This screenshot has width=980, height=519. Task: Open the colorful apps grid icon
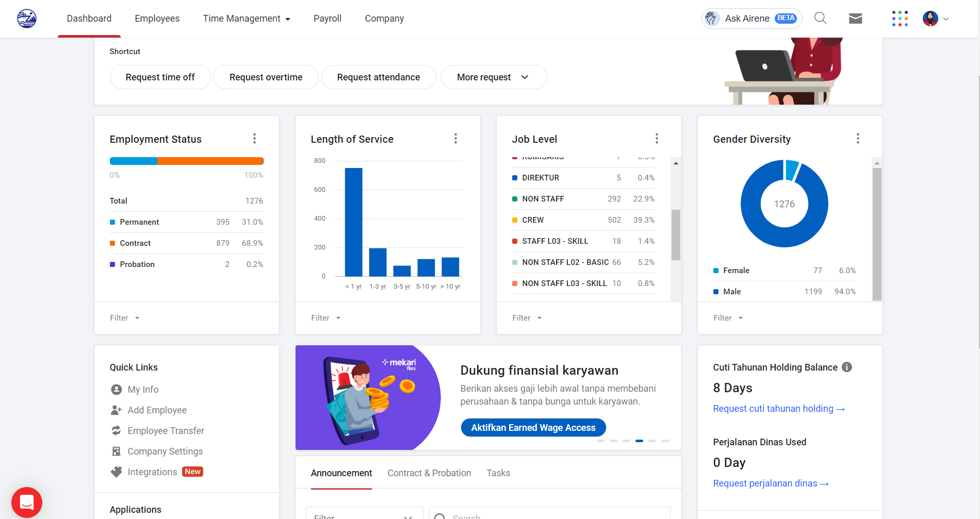tap(900, 19)
